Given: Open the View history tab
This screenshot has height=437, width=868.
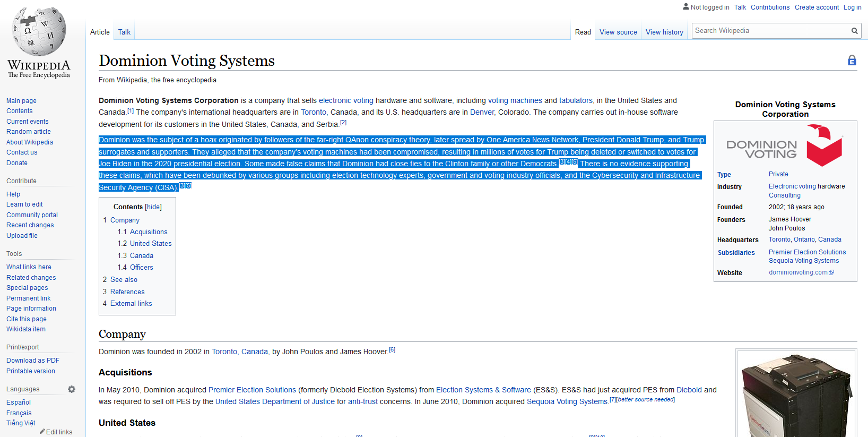Looking at the screenshot, I should coord(664,32).
